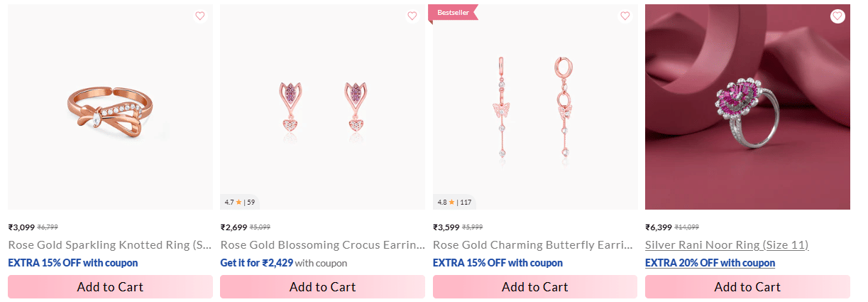Open Silver Rani Noor Ring title link
Image resolution: width=868 pixels, height=302 pixels.
726,245
